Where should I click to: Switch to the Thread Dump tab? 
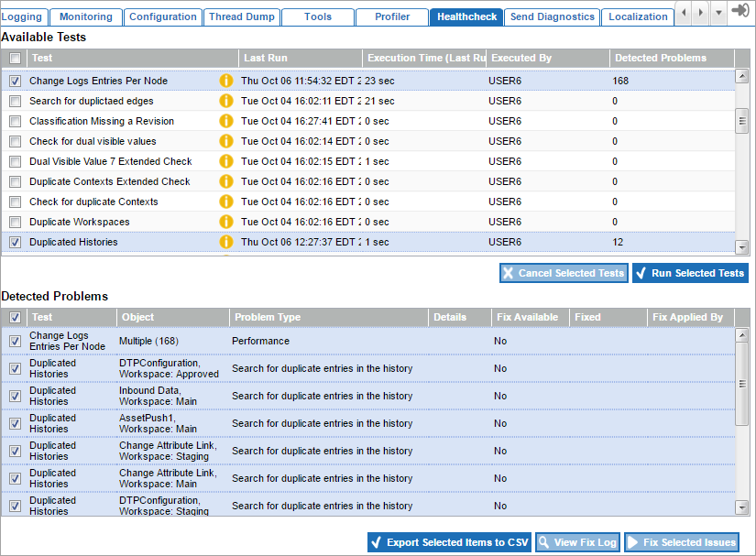[241, 16]
